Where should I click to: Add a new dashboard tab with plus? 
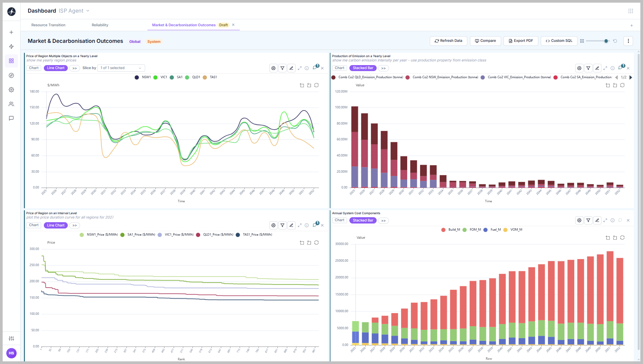coord(631,26)
